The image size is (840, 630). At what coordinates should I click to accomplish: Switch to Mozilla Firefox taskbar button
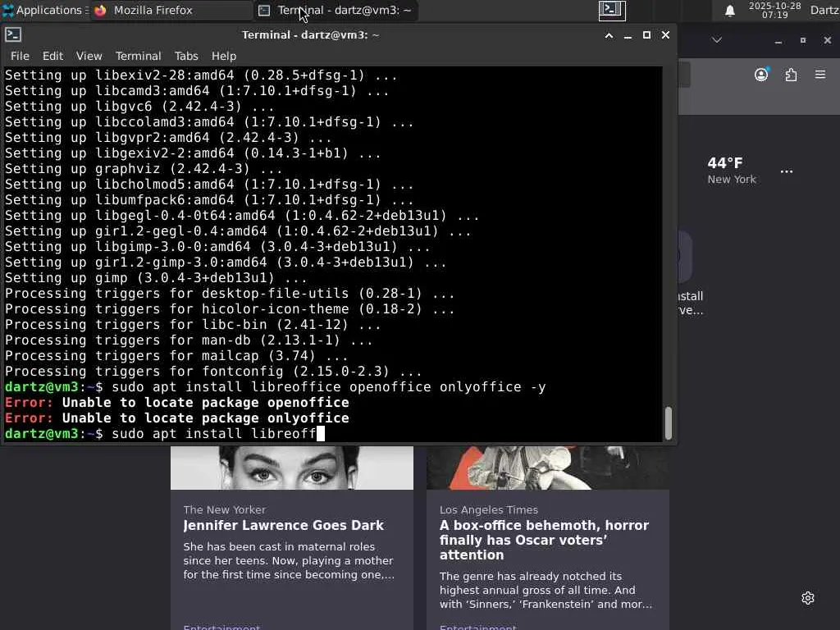click(171, 10)
